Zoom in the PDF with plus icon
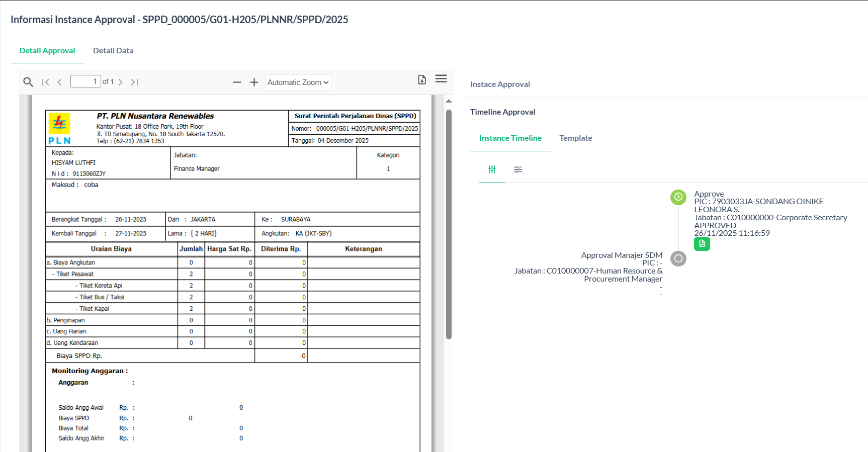Viewport: 868px width, 452px height. pos(254,82)
